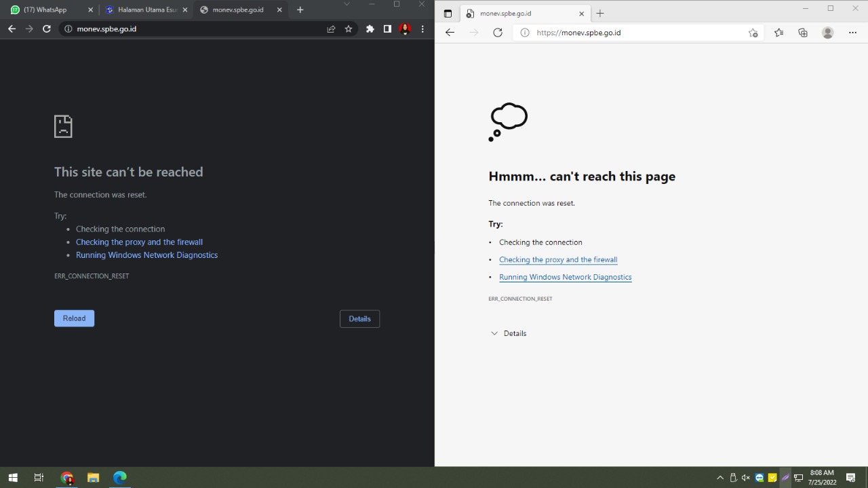Screen dimensions: 868x488
Task: Click Edge's refresh icon
Action: click(498, 33)
